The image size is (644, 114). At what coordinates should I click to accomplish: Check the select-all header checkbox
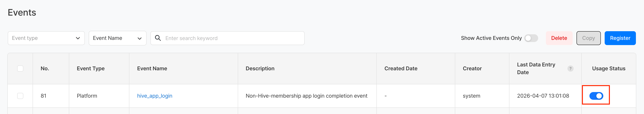point(20,69)
